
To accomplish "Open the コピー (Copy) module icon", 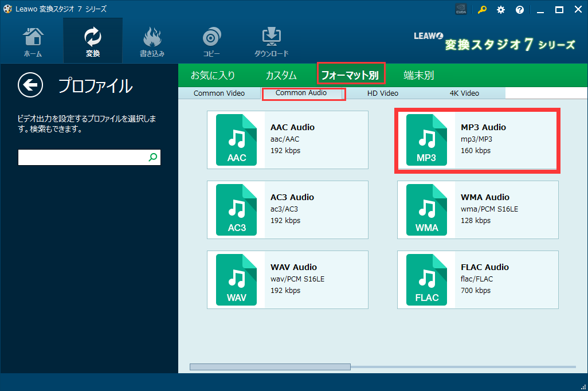I will click(x=211, y=40).
